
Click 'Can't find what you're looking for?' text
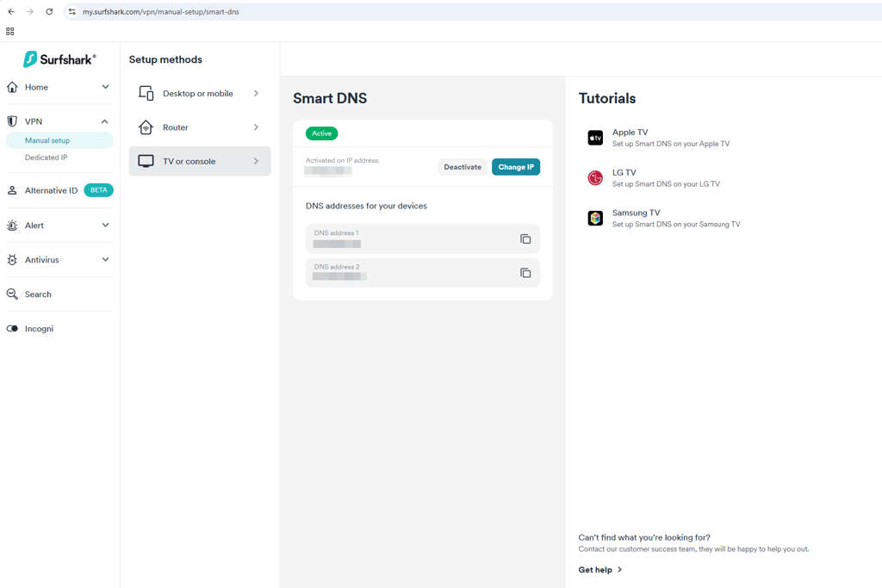[x=644, y=537]
